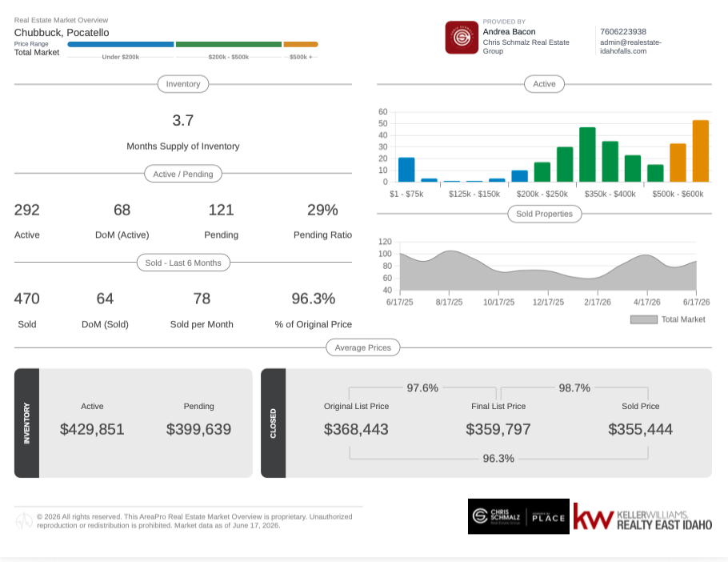Click the 64 DoM (Sold) value
Image resolution: width=728 pixels, height=562 pixels.
(x=105, y=299)
